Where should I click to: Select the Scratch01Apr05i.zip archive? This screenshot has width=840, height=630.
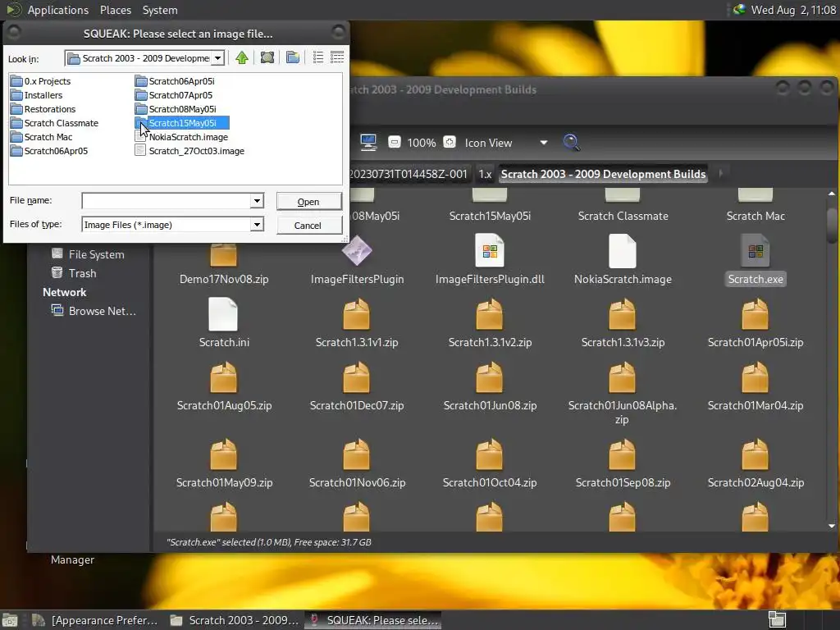tap(756, 323)
